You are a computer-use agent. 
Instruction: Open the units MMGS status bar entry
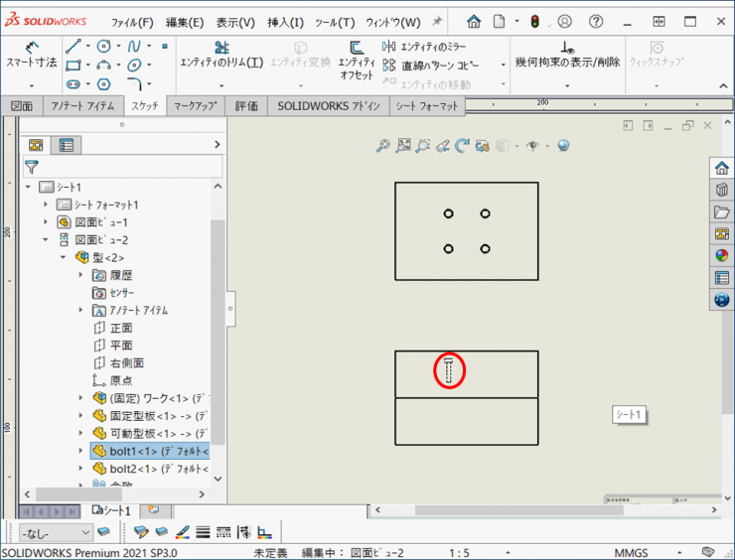[x=631, y=553]
